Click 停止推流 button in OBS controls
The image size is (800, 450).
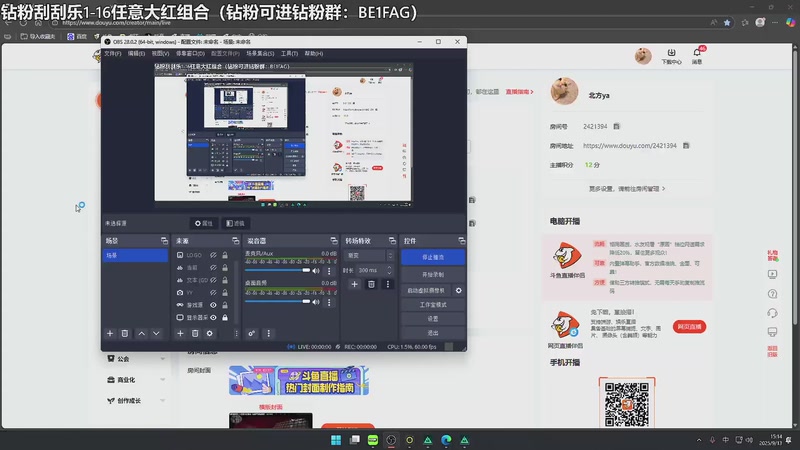(x=433, y=257)
